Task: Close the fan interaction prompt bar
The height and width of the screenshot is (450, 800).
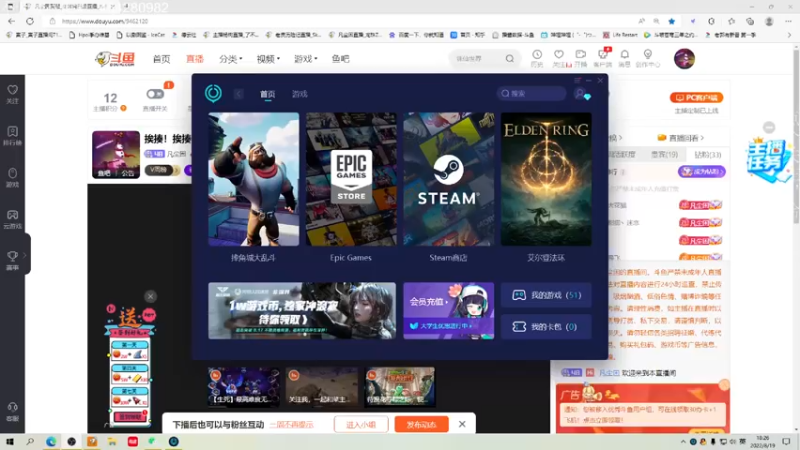Action: (x=462, y=424)
